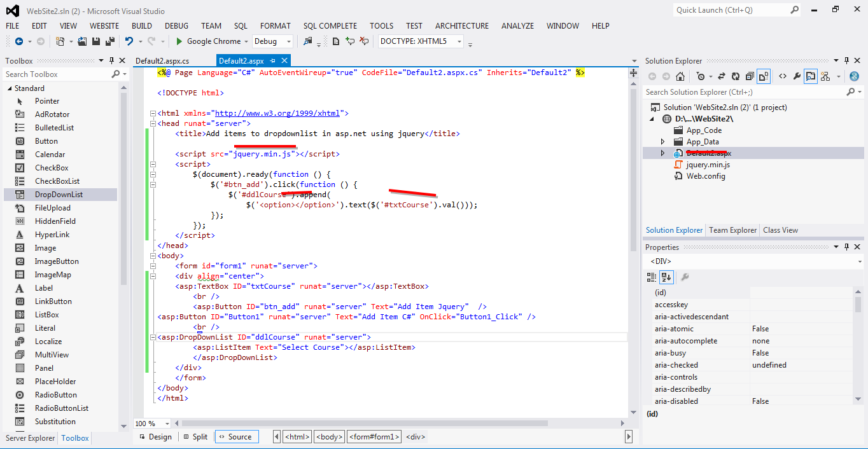Image resolution: width=868 pixels, height=449 pixels.
Task: Switch editor to Split view
Action: pos(195,437)
